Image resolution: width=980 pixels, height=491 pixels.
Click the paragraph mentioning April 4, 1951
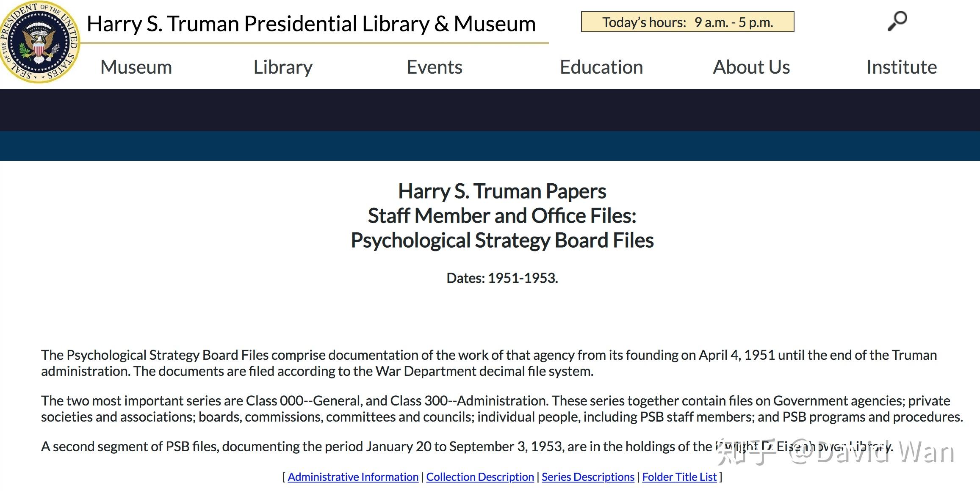coord(489,363)
